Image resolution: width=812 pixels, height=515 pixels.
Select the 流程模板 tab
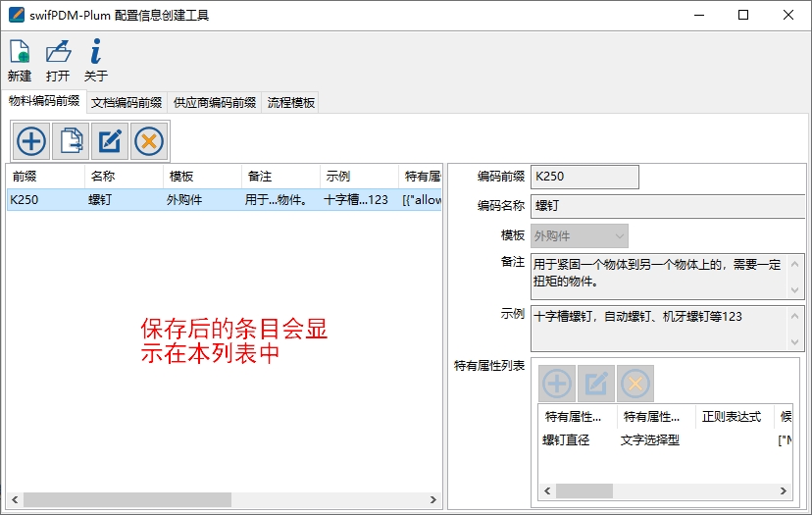click(290, 103)
